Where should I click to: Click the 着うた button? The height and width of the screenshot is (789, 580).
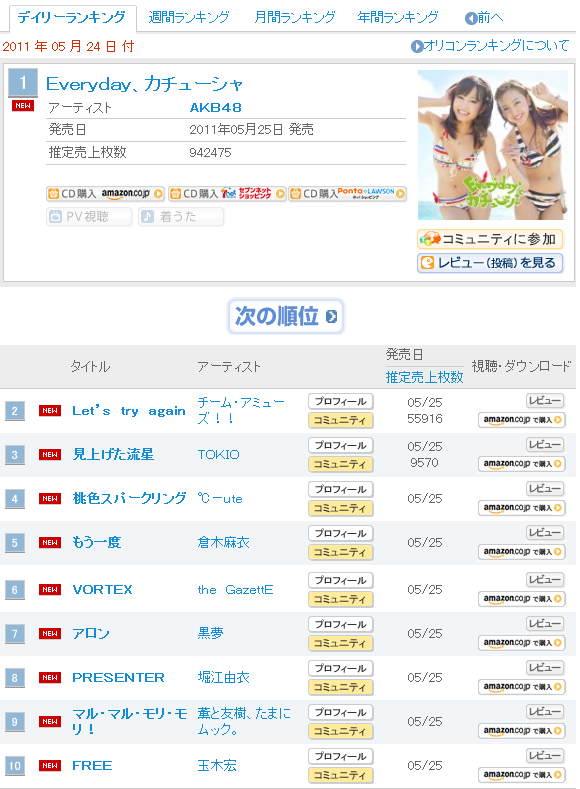(181, 217)
